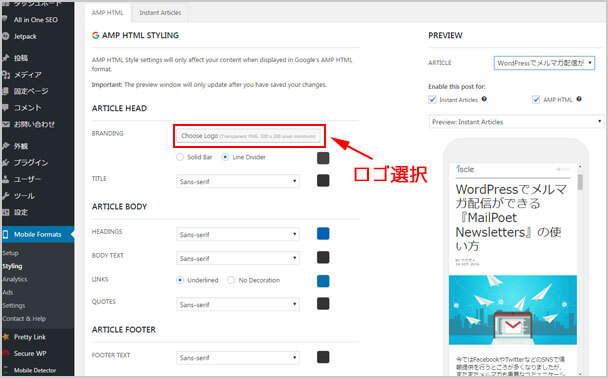The image size is (608, 378).
Task: Click the プラグイン plug icon
Action: (5, 163)
